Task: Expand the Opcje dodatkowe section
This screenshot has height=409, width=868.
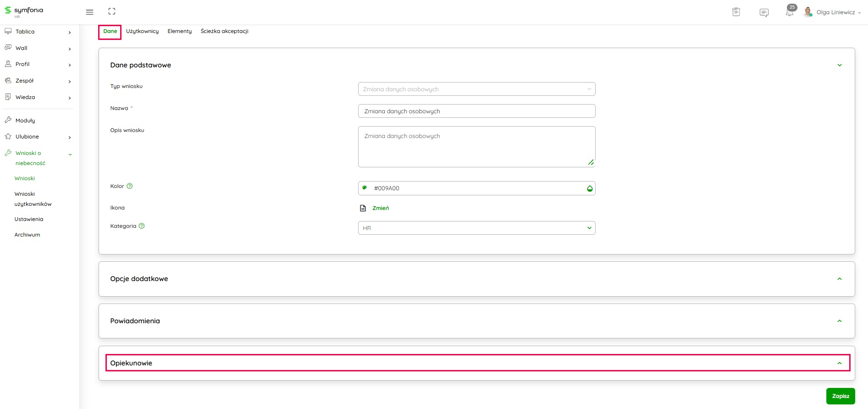Action: coord(476,279)
